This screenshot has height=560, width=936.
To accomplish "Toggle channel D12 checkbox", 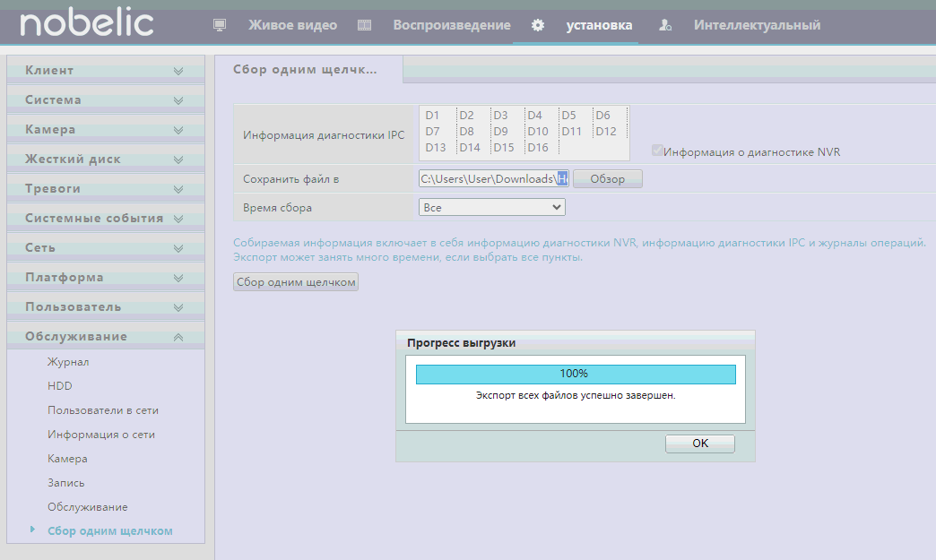I will point(605,131).
